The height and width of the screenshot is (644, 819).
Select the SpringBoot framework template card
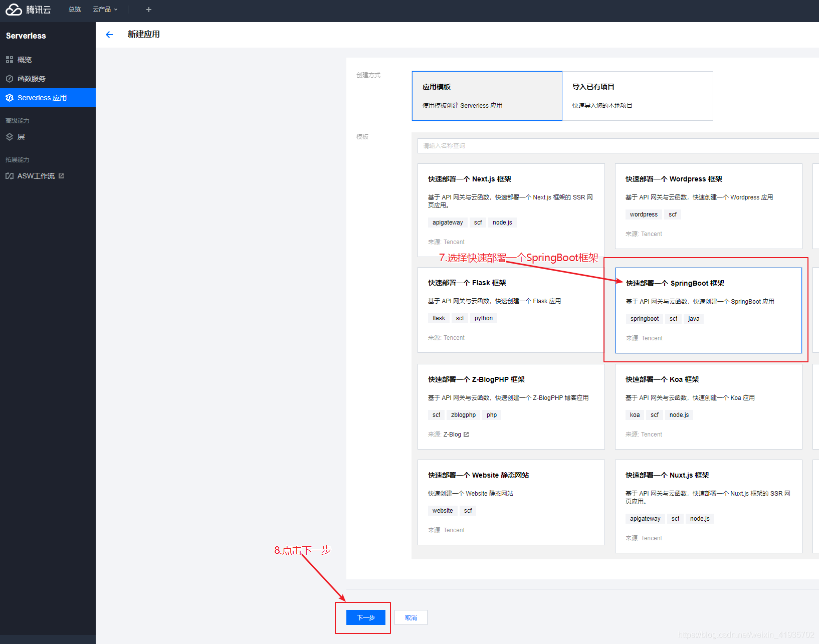click(708, 310)
